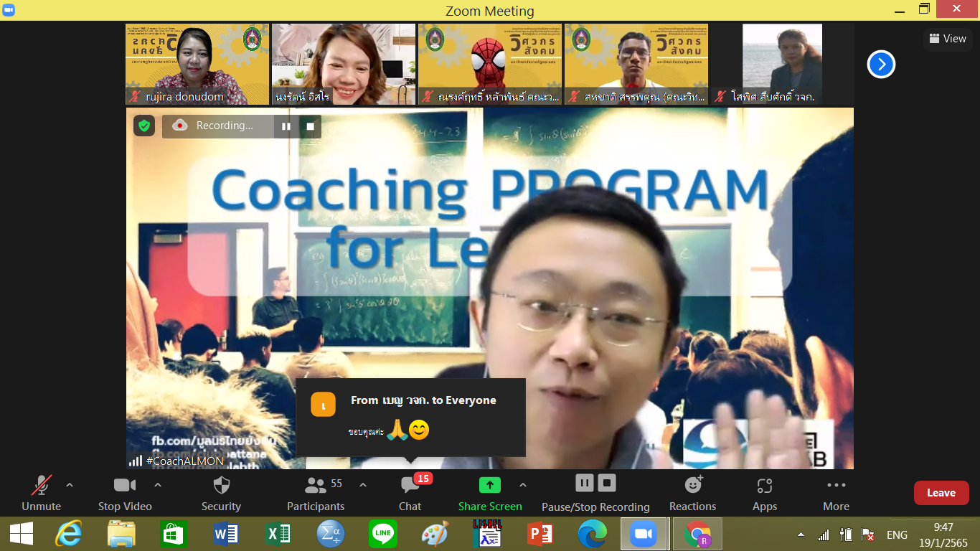The height and width of the screenshot is (551, 980).
Task: Expand arrow next to Participants
Action: 363,485
